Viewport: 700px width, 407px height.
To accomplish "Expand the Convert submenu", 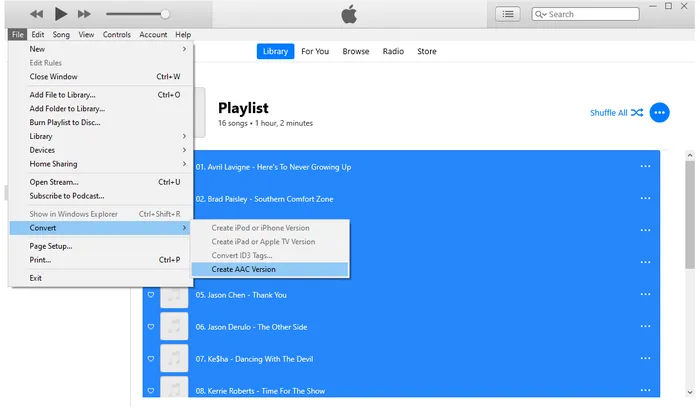I will pos(100,228).
